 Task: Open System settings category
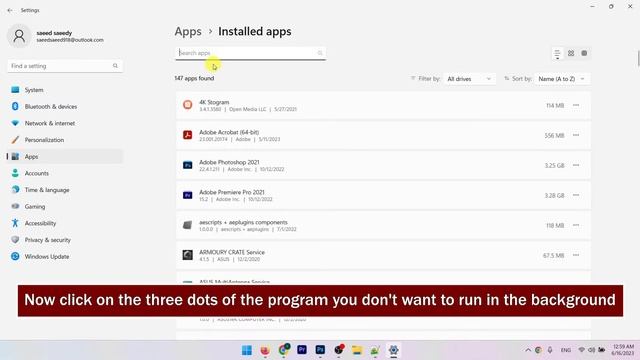coord(65,90)
